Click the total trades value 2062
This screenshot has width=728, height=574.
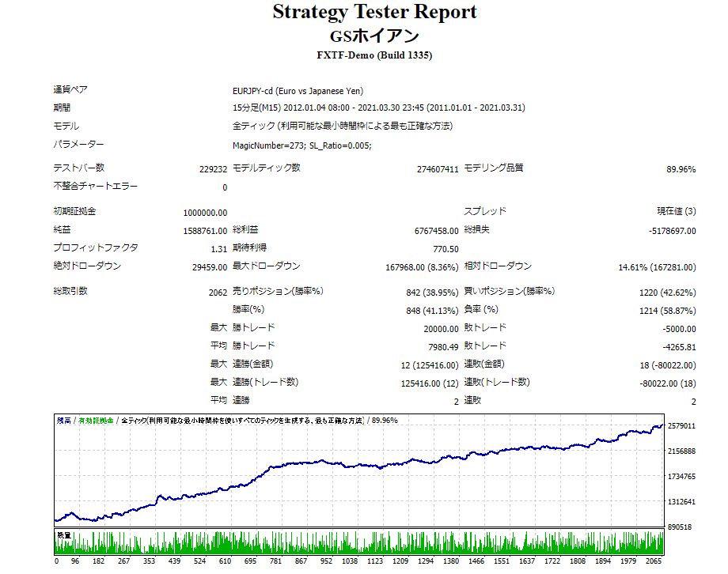click(x=218, y=293)
